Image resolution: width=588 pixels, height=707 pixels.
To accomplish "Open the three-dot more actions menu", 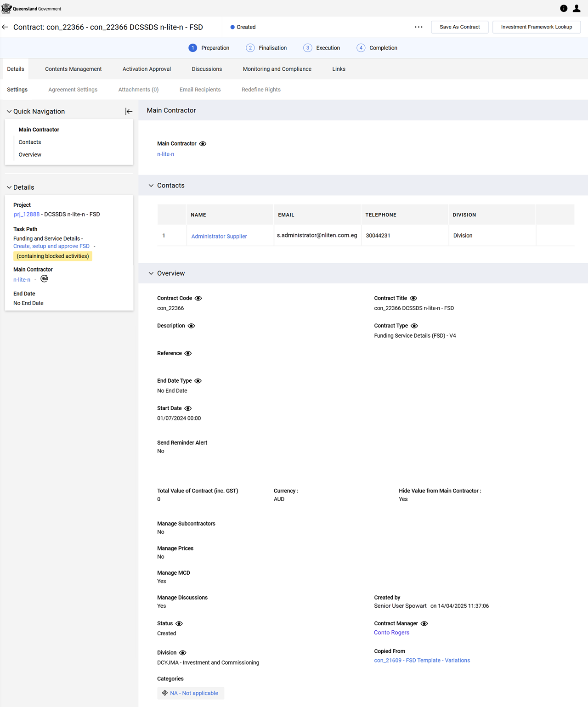I will 418,27.
